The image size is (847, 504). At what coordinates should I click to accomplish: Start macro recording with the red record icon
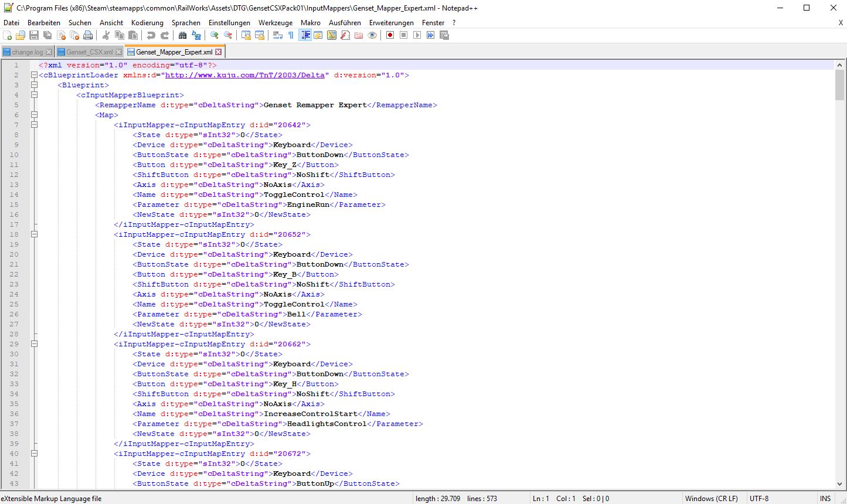(x=390, y=36)
